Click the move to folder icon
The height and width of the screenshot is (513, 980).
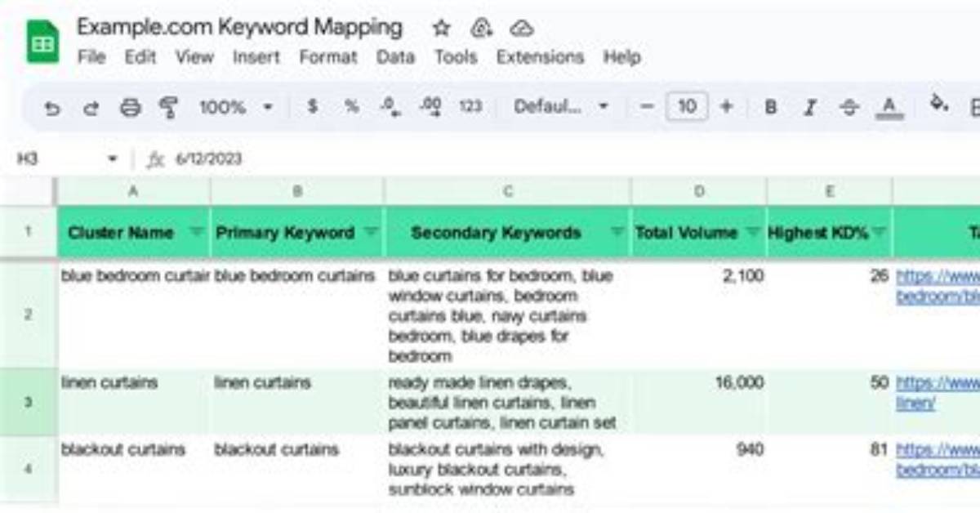(481, 29)
